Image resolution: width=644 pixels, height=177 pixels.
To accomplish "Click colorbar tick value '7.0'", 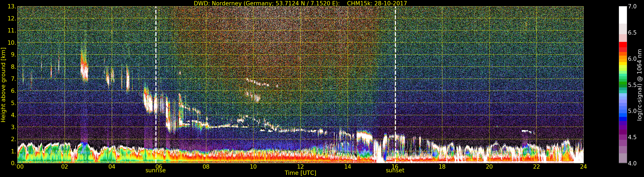I will coord(632,6).
